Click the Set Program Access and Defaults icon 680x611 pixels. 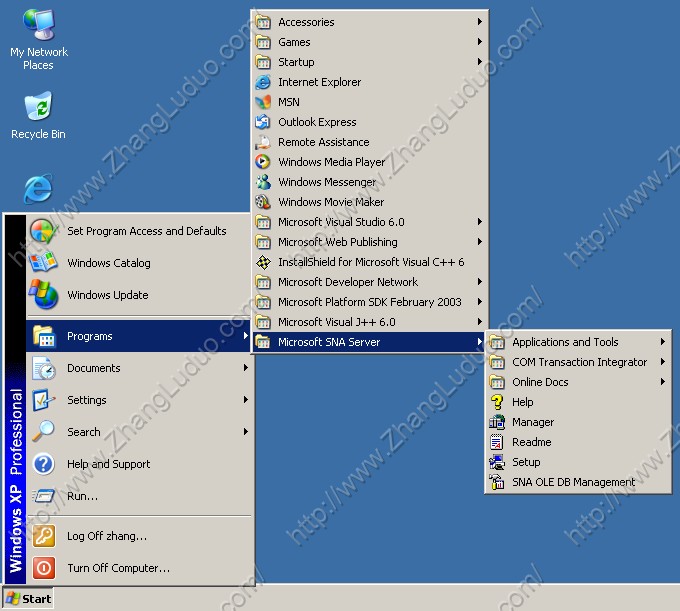tap(43, 231)
